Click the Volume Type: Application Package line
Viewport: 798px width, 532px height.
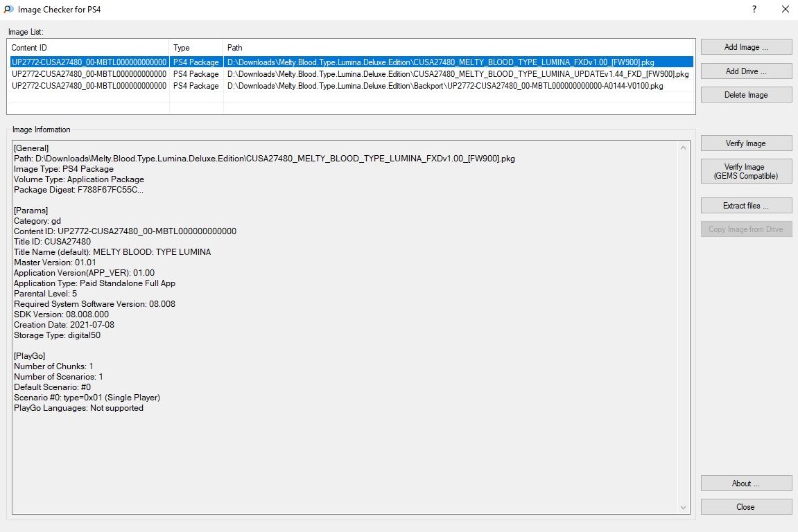(79, 179)
